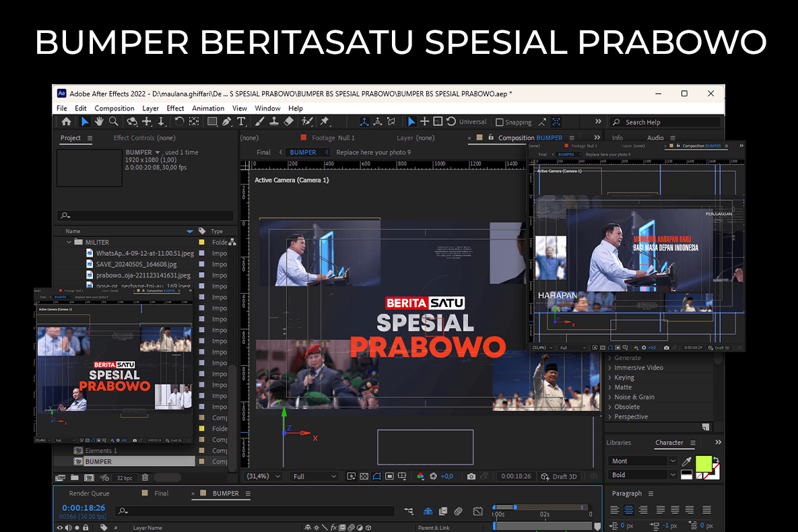Open the Full resolution dropdown
This screenshot has height=532, width=798.
314,477
